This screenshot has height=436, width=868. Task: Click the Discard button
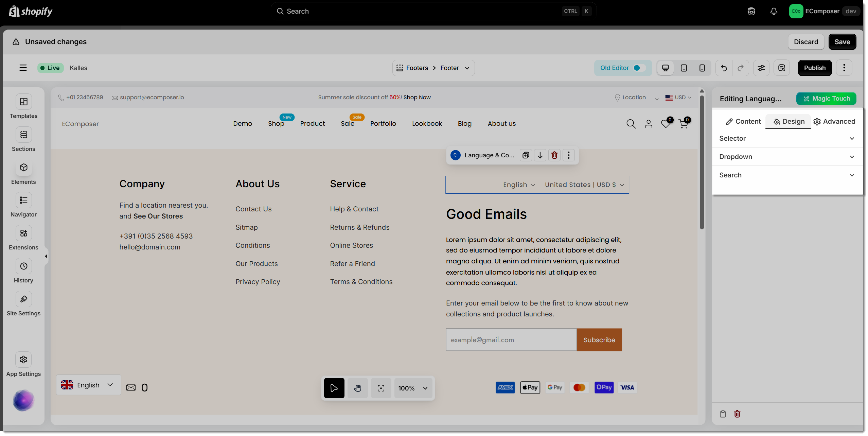click(x=805, y=42)
